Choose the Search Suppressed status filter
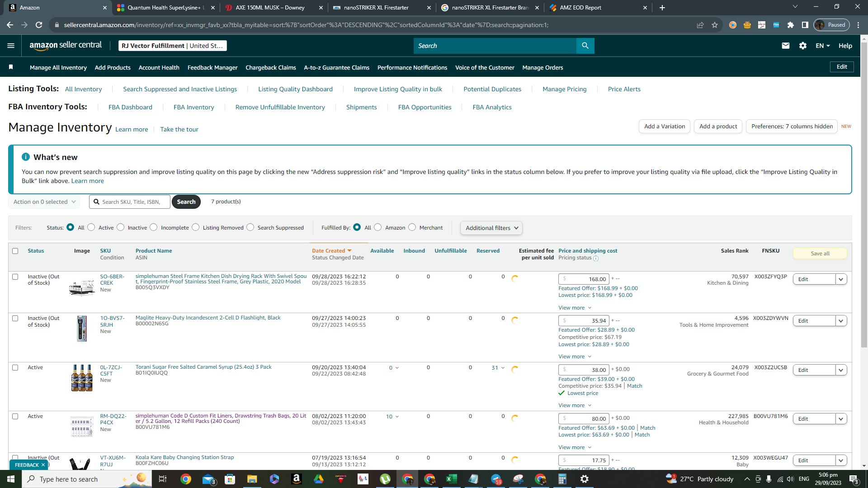Viewport: 868px width, 488px height. pyautogui.click(x=250, y=227)
